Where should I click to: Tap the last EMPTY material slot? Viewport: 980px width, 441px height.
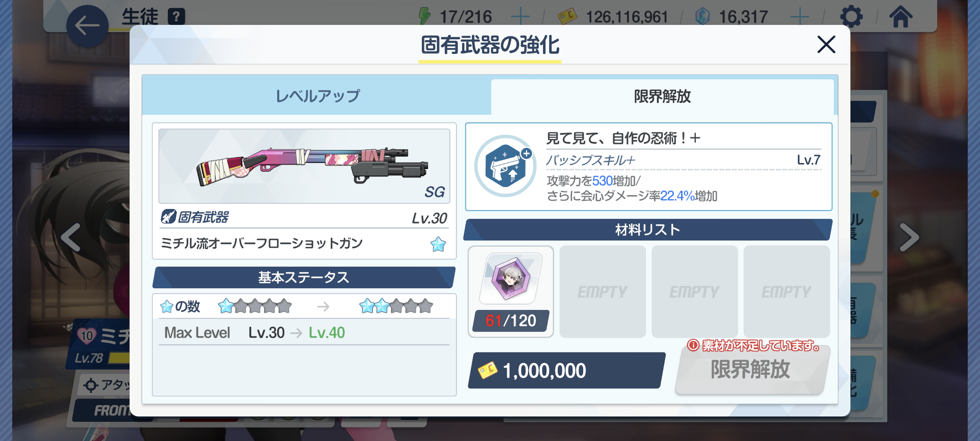click(x=786, y=292)
